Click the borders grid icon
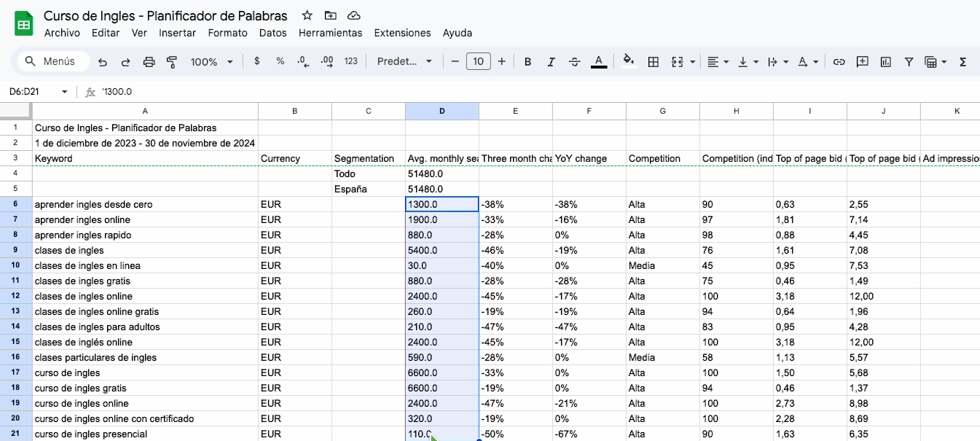 654,62
